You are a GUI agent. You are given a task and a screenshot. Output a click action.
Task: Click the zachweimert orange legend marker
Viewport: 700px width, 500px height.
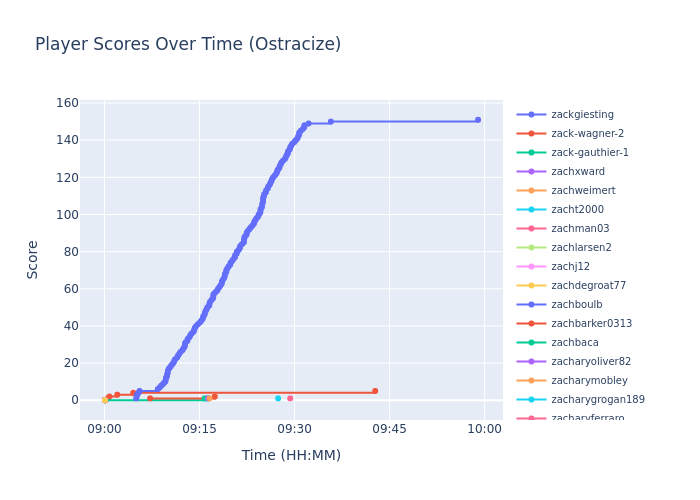pyautogui.click(x=531, y=191)
